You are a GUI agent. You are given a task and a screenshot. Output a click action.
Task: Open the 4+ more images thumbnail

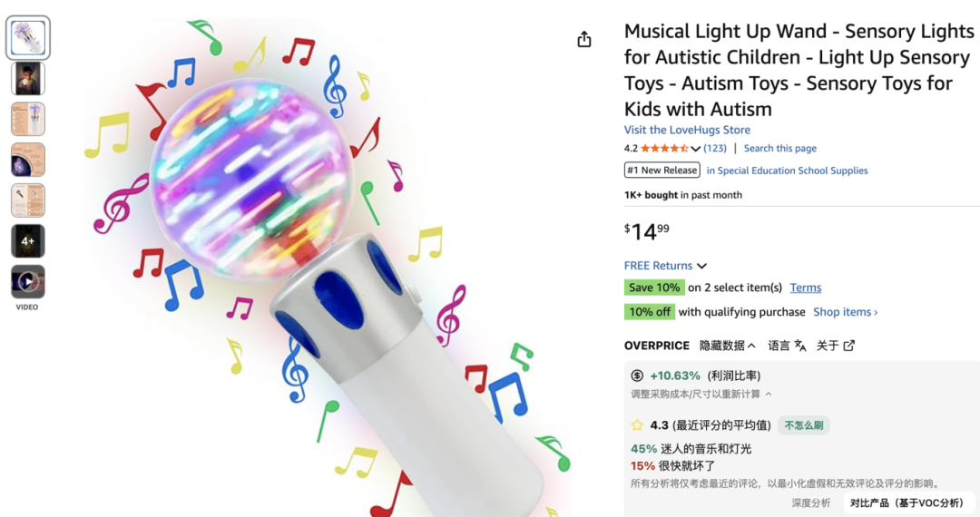(x=27, y=241)
